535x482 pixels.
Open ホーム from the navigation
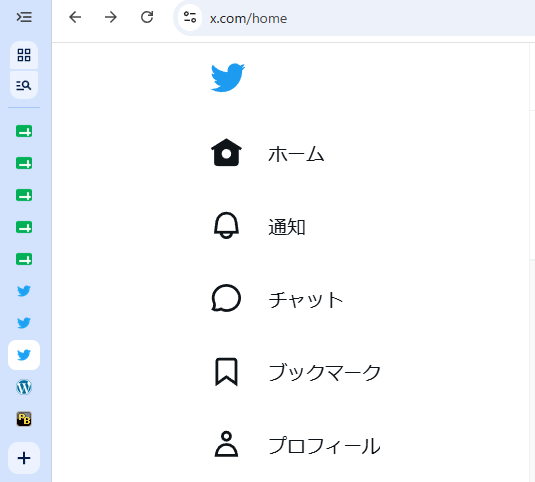pyautogui.click(x=295, y=154)
